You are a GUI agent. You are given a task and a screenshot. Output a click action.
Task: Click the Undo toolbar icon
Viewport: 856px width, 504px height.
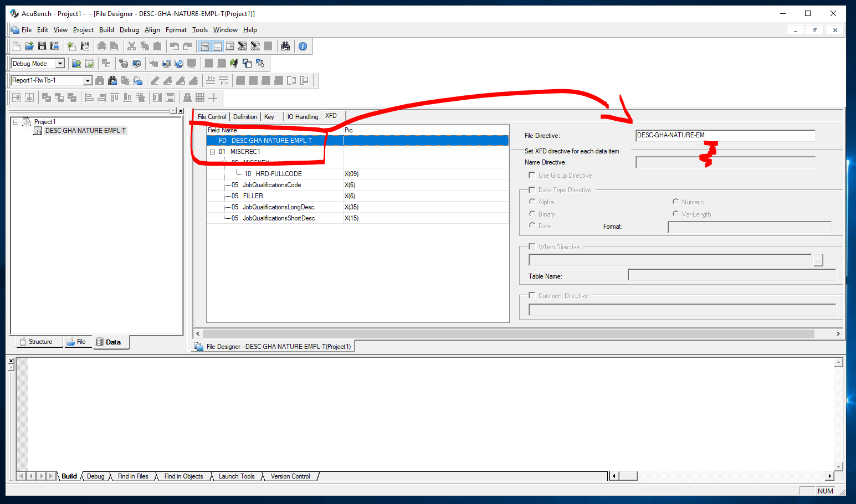(173, 46)
